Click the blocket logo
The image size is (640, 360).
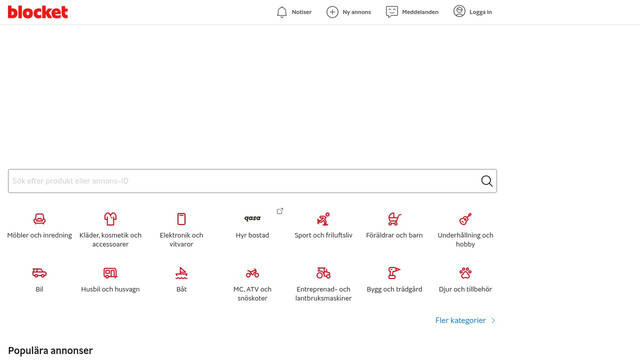pyautogui.click(x=38, y=12)
